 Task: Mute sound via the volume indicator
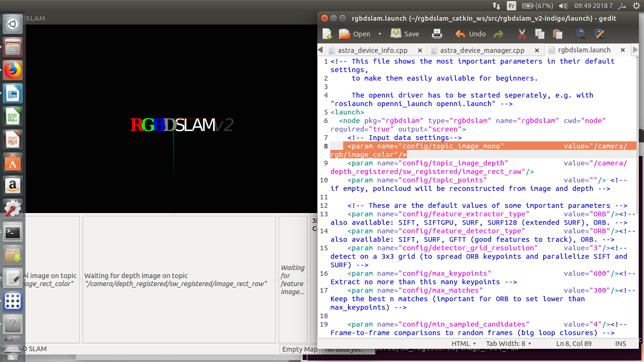click(x=562, y=6)
